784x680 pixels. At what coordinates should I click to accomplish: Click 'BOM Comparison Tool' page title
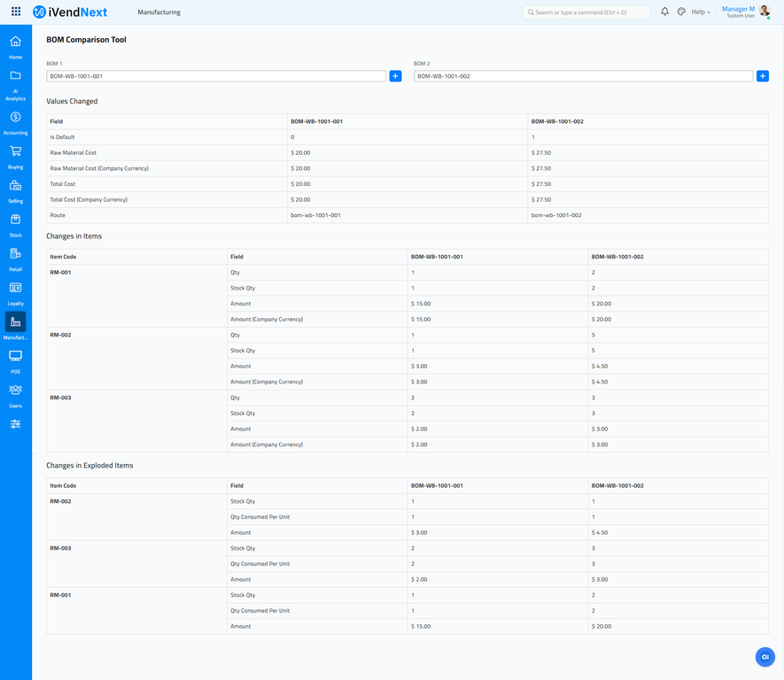[87, 40]
